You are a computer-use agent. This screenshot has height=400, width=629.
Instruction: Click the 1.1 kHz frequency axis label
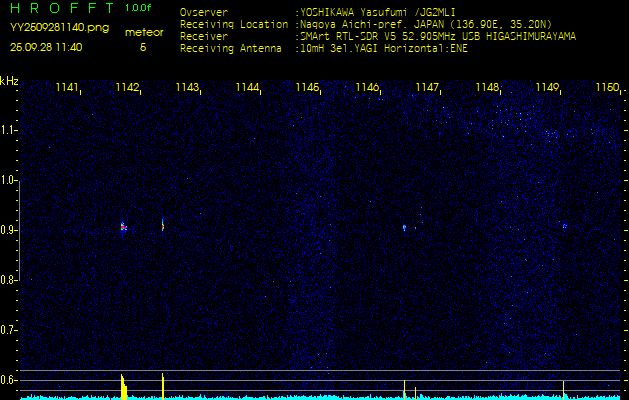pos(9,130)
